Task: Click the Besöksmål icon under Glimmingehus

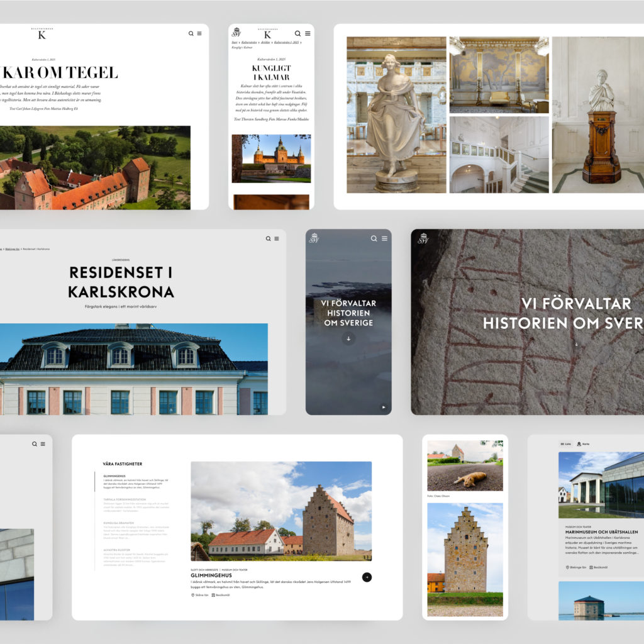Action: (x=213, y=595)
